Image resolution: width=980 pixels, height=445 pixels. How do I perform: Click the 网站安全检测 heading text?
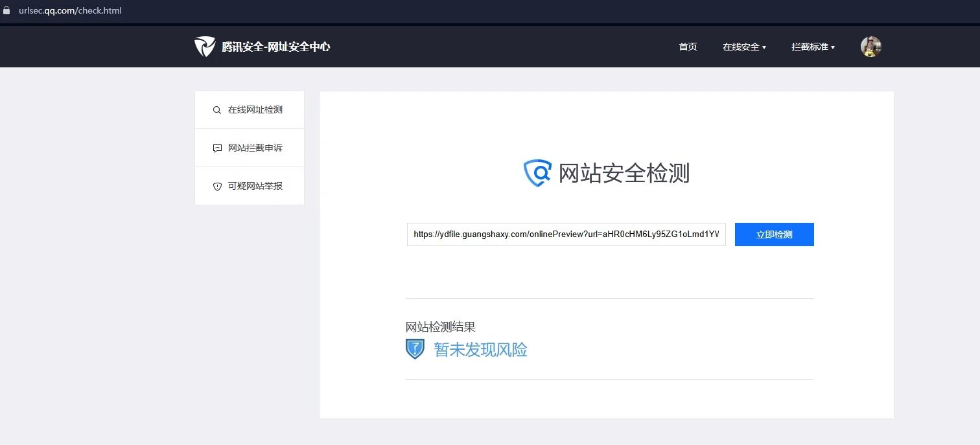(624, 174)
